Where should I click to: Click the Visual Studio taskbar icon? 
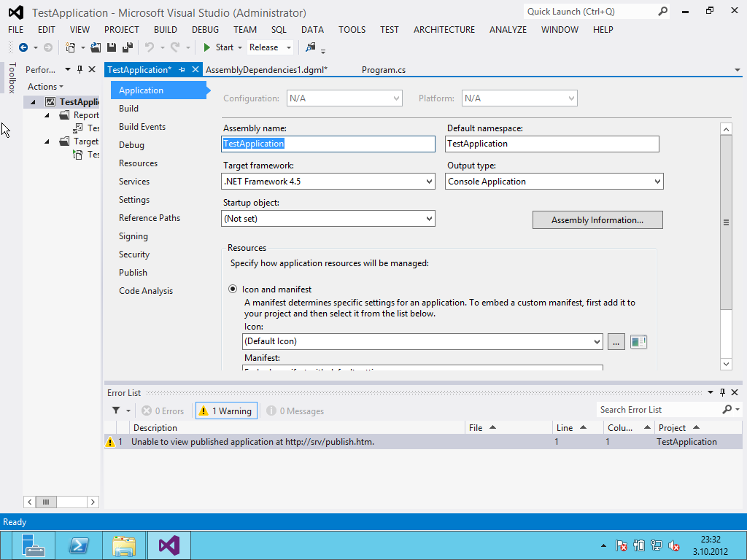(169, 545)
